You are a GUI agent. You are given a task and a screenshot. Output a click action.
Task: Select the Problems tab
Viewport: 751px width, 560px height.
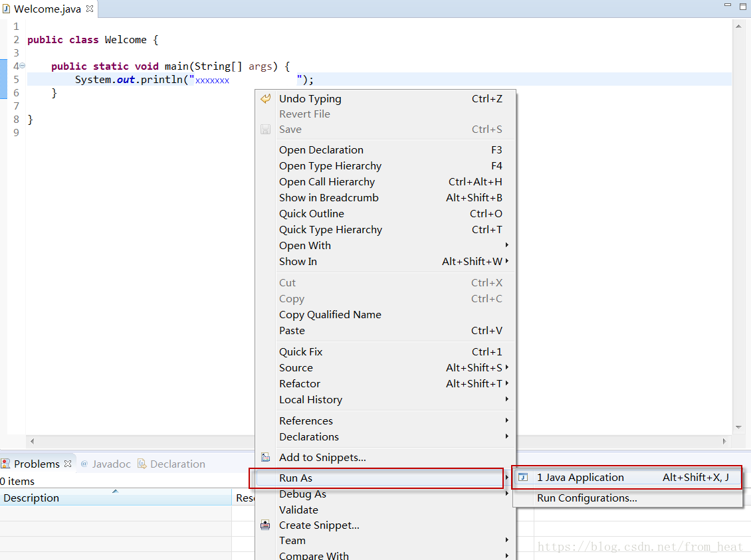pos(37,463)
